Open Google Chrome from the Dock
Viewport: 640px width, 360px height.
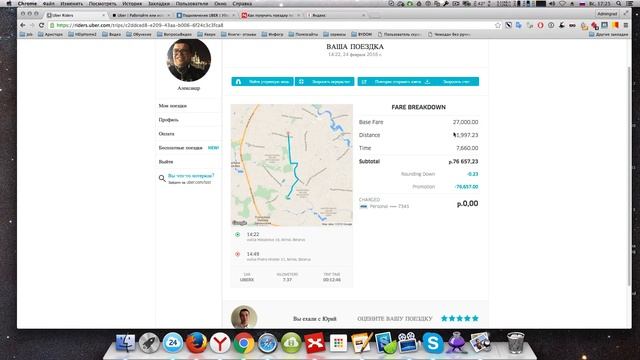244,343
